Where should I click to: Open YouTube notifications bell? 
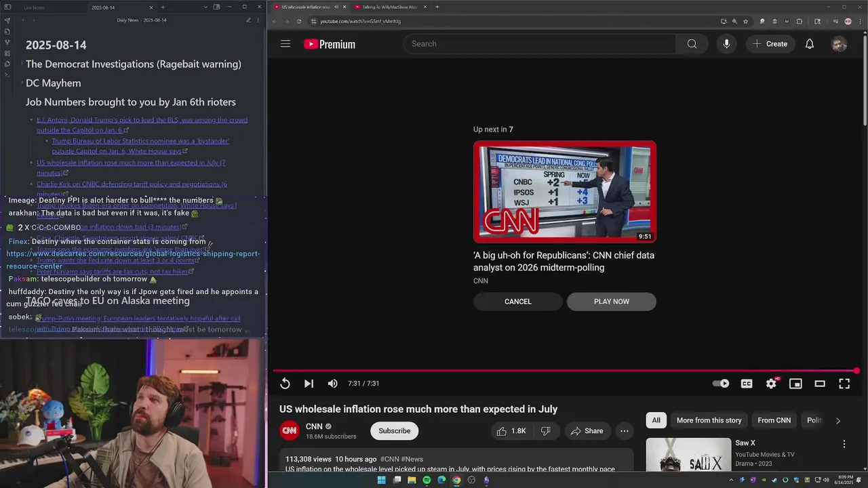tap(809, 44)
